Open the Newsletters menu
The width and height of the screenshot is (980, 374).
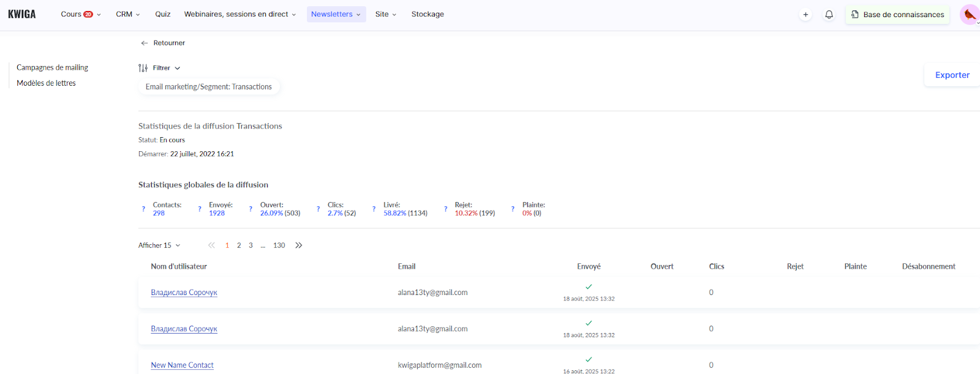click(336, 14)
